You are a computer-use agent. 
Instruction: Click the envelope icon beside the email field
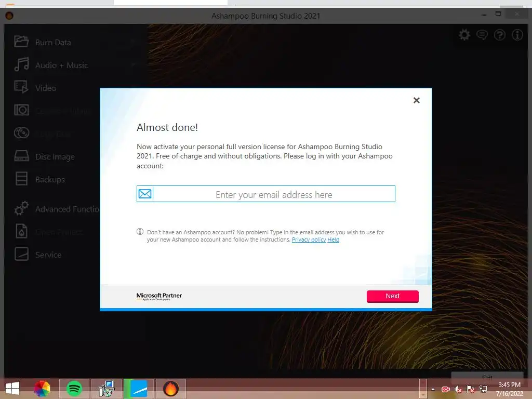coord(145,194)
